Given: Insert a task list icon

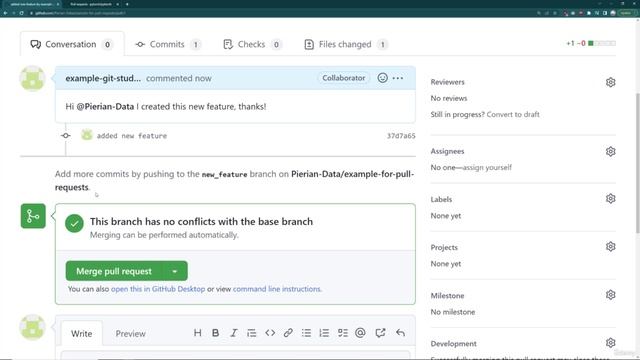Looking at the screenshot, I should pyautogui.click(x=343, y=333).
